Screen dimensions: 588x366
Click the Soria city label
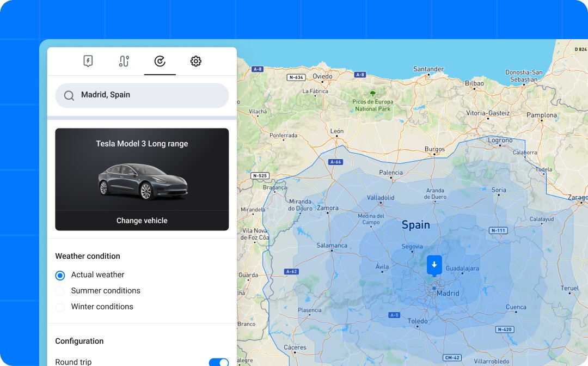tap(499, 190)
